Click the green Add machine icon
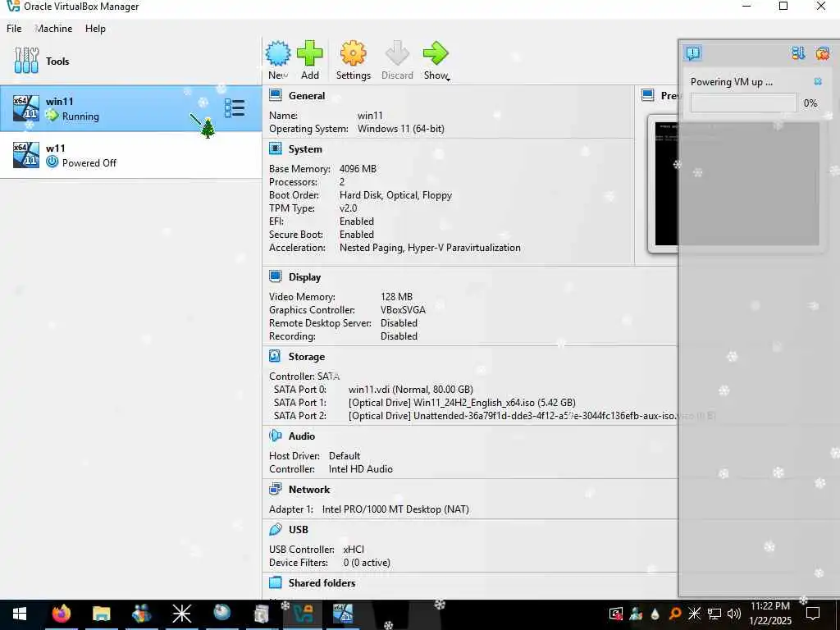840x630 pixels. 309,53
